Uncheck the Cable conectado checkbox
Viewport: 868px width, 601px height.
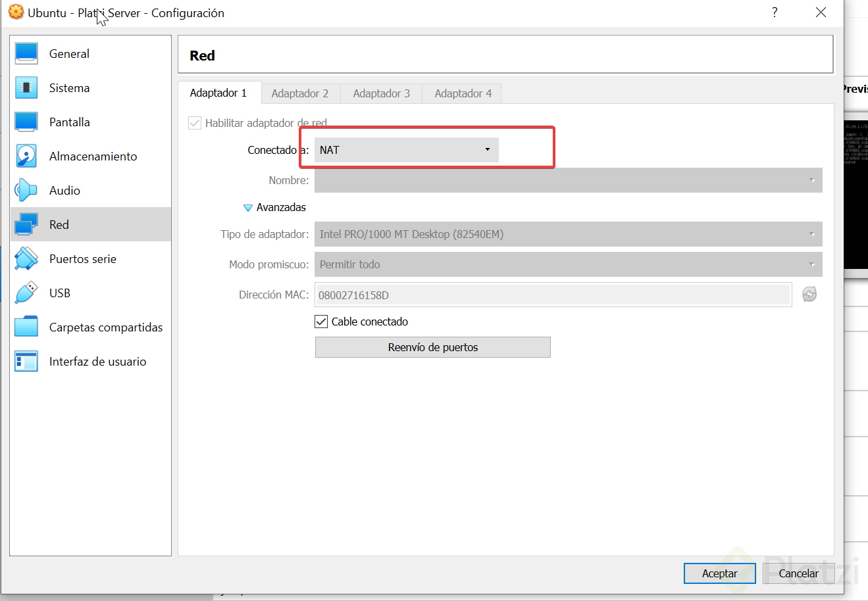click(x=321, y=322)
